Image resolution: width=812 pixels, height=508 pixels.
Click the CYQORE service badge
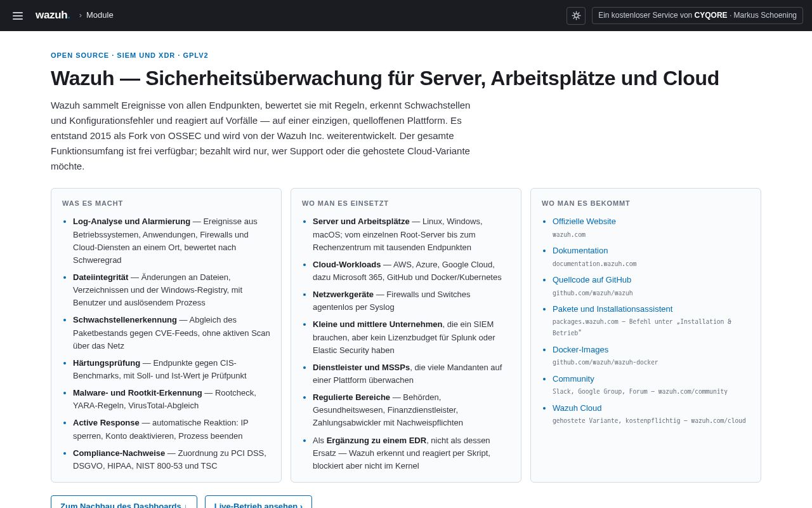[x=697, y=16]
